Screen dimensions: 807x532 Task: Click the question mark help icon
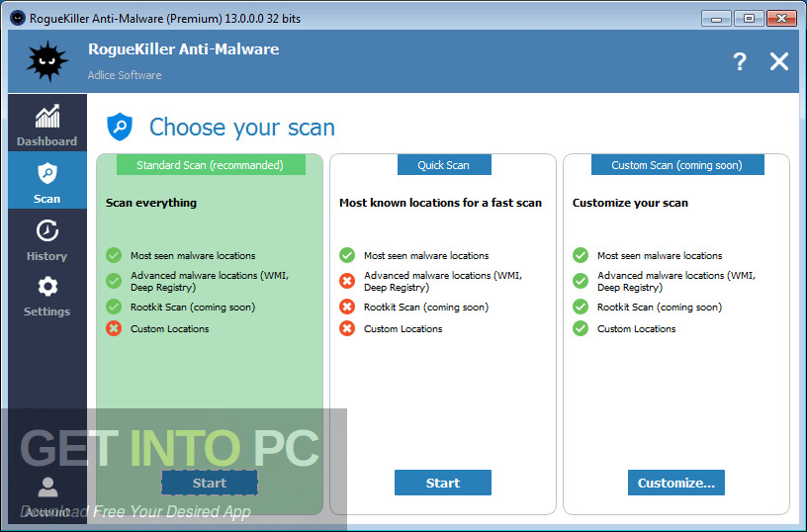740,61
